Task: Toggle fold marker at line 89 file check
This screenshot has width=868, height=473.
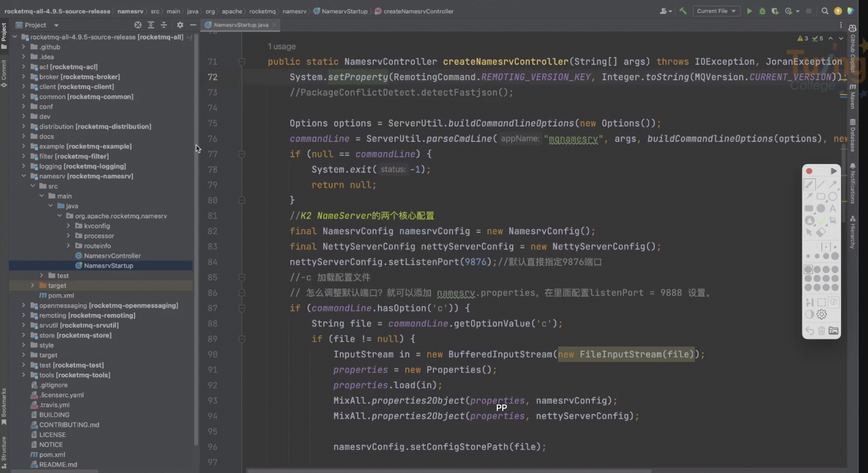Action: click(242, 339)
